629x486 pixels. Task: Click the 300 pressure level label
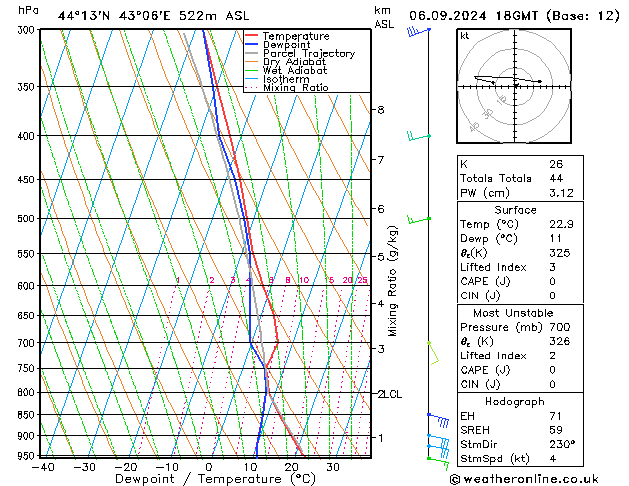click(28, 30)
